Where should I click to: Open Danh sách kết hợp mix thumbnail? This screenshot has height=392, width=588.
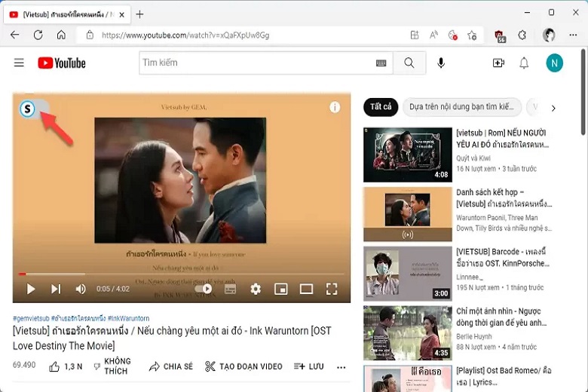click(x=408, y=214)
